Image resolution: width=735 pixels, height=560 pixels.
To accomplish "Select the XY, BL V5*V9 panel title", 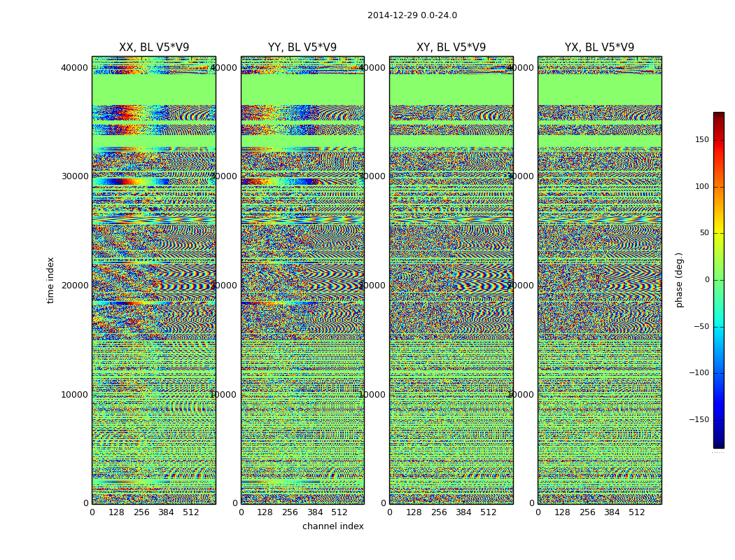I will [x=451, y=48].
